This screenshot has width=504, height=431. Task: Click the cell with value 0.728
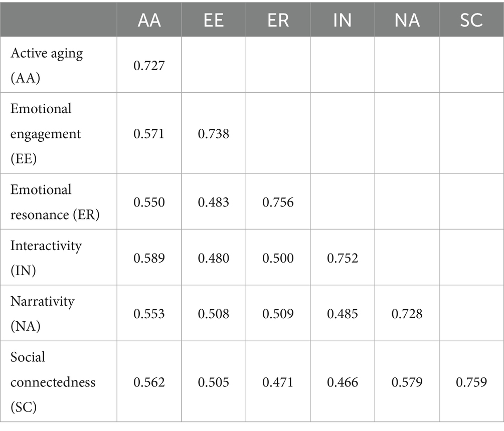pos(407,314)
